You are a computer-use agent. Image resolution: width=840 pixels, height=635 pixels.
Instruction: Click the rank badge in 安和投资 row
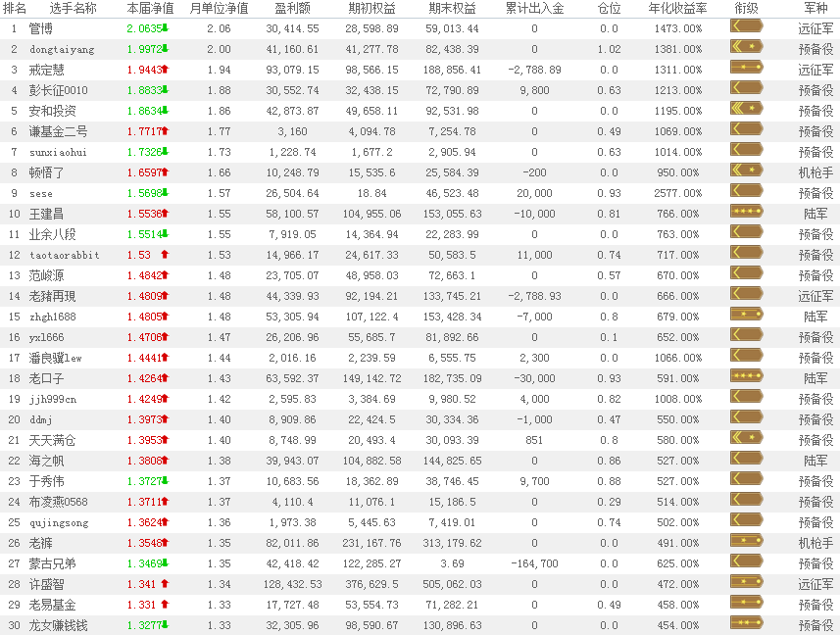coord(746,111)
